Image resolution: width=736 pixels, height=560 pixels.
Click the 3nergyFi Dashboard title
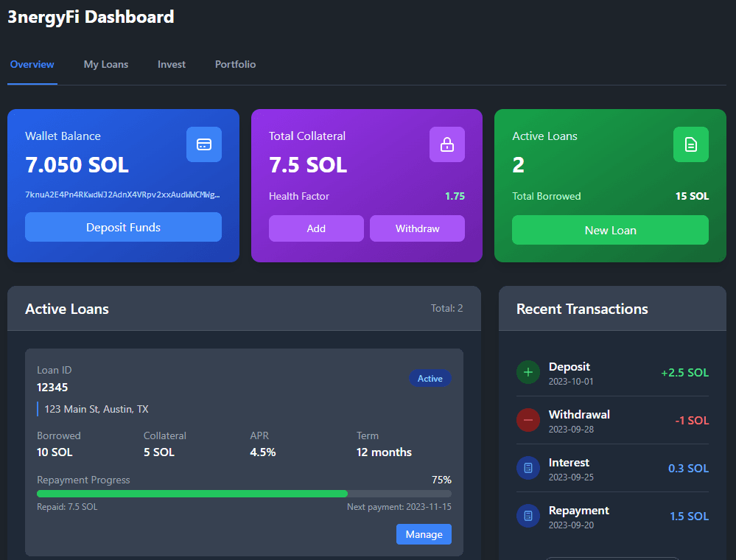coord(91,16)
